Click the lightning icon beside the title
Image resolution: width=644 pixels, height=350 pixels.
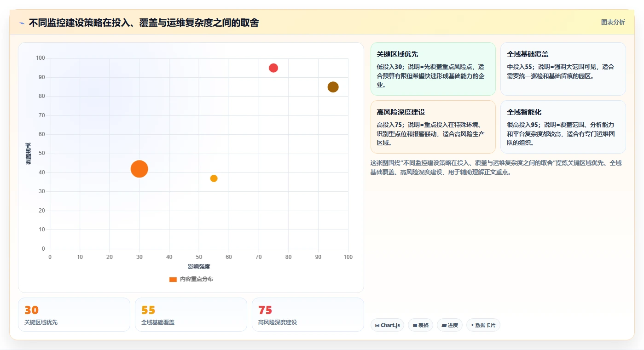(x=22, y=23)
